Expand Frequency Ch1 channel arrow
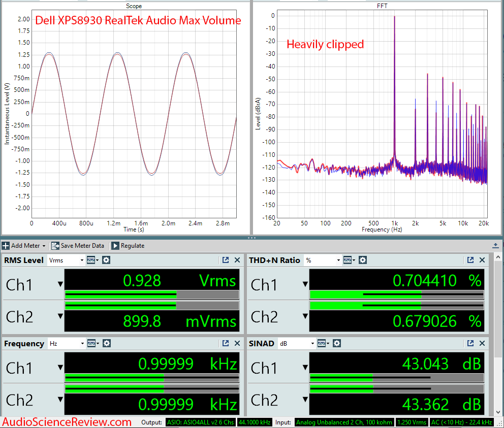Image resolution: width=504 pixels, height=428 pixels. click(x=60, y=367)
